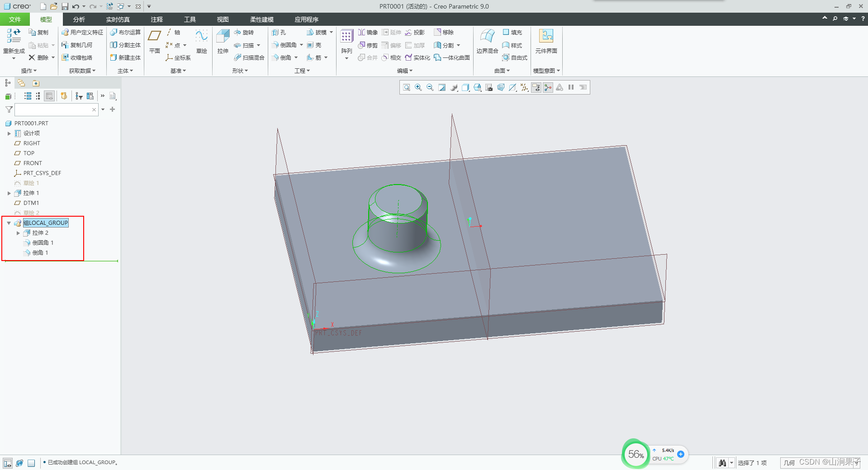Toggle spin center display in view toolbar
Viewport: 868px width, 470px height.
point(548,87)
